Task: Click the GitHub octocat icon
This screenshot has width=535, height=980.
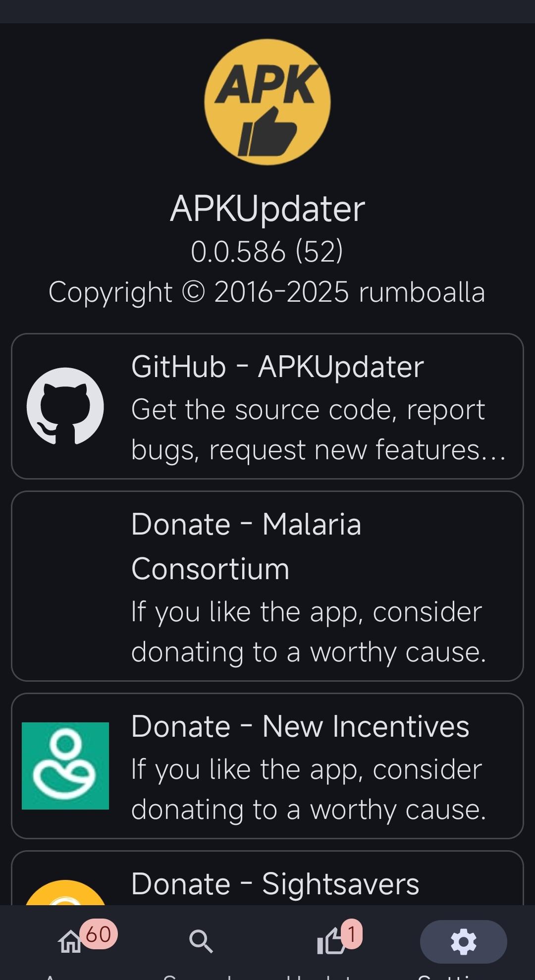Action: [65, 406]
